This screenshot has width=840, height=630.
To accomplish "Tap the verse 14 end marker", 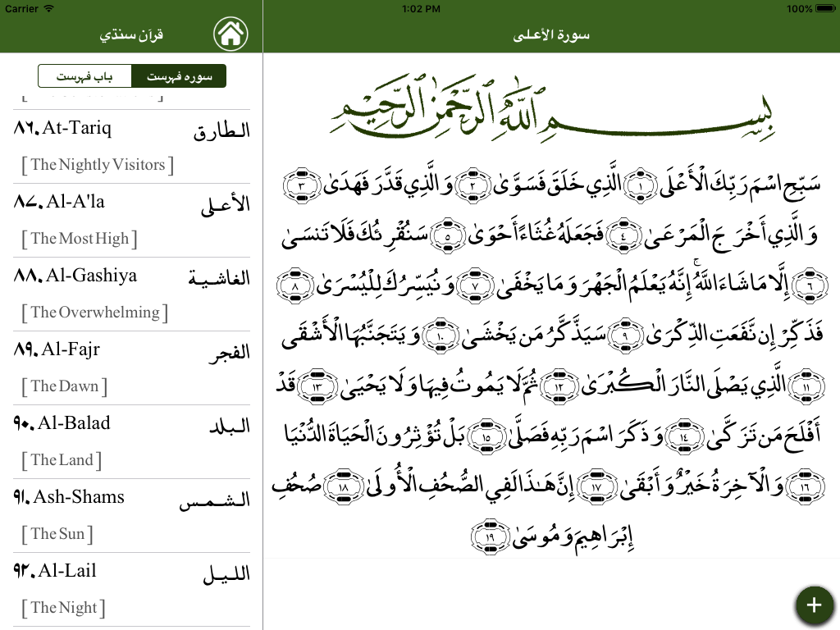I will point(683,436).
